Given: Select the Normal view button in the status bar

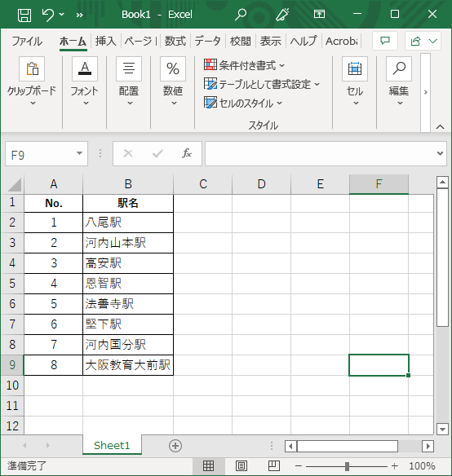Looking at the screenshot, I should click(209, 465).
